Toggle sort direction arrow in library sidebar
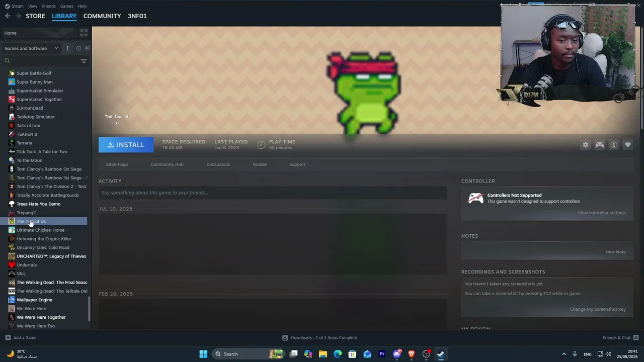 (x=67, y=48)
